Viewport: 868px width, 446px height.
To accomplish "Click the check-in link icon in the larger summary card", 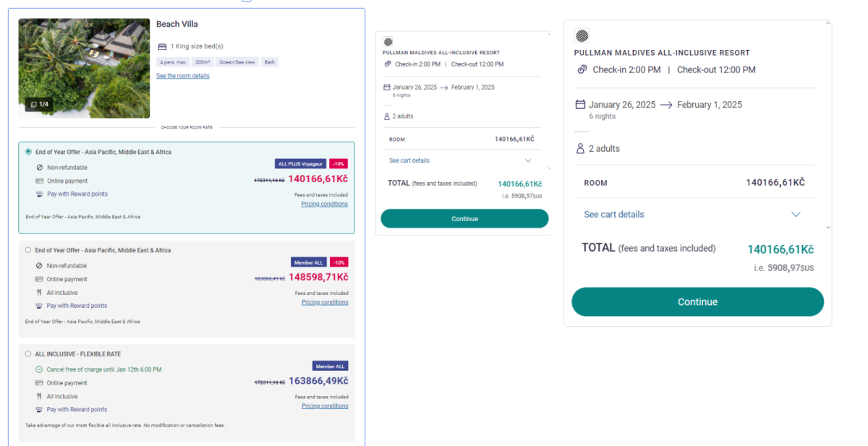I will (582, 69).
